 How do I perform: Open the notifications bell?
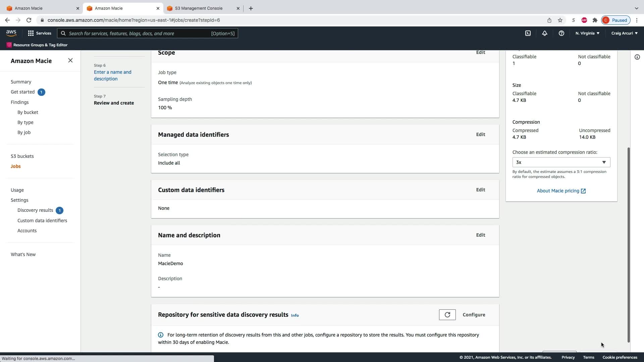click(x=544, y=33)
